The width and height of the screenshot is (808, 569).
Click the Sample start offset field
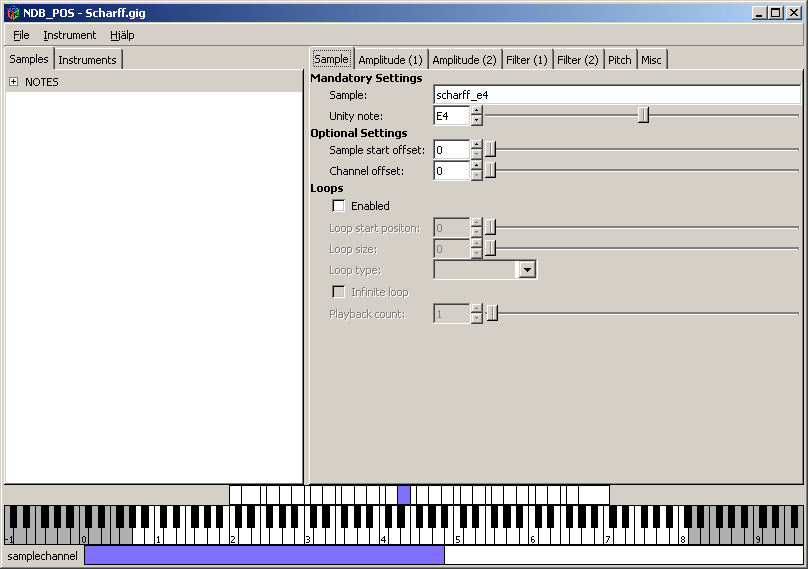[452, 150]
